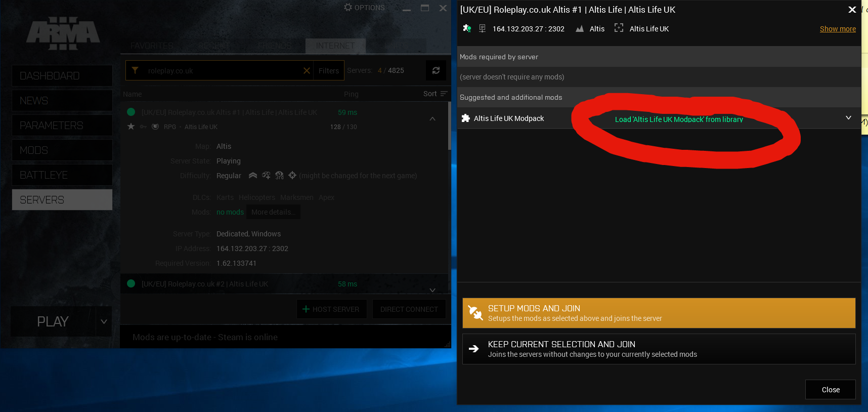Open the PLAY button dropdown arrow
The height and width of the screenshot is (412, 868).
tap(104, 321)
